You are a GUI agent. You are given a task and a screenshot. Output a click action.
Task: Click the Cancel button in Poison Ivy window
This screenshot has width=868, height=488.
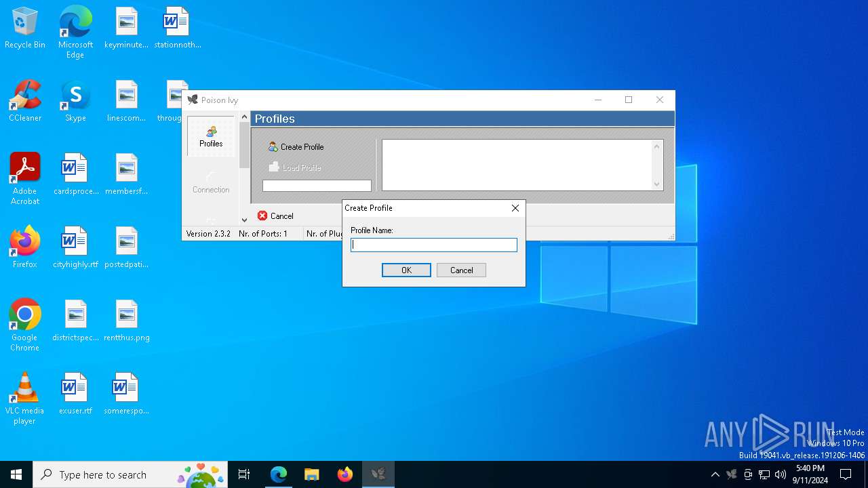[x=275, y=216]
